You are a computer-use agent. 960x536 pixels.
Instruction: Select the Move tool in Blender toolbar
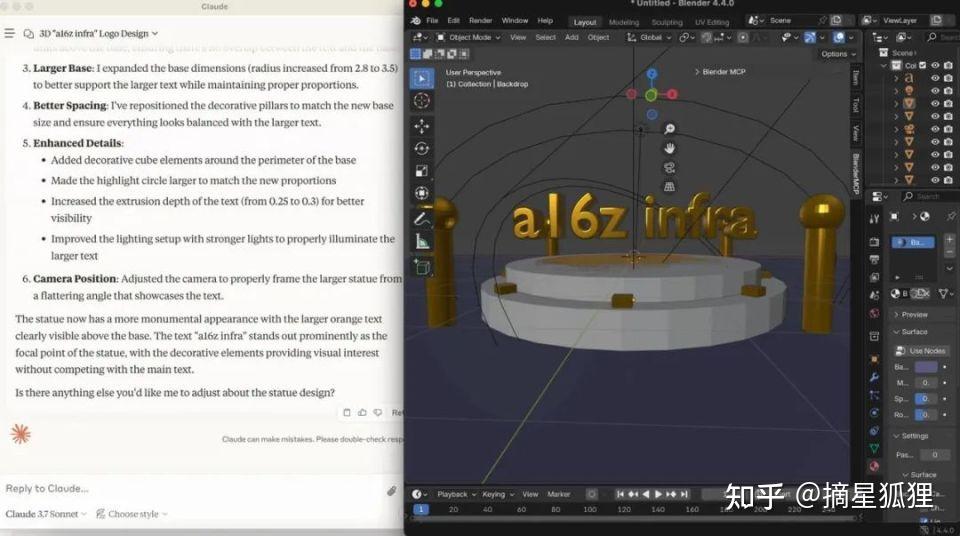(421, 126)
